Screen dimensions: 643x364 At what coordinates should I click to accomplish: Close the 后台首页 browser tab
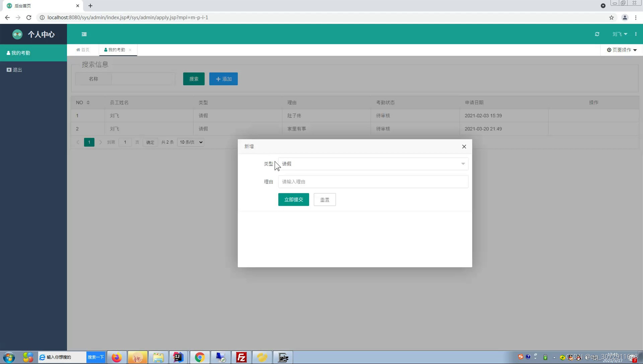(x=78, y=6)
